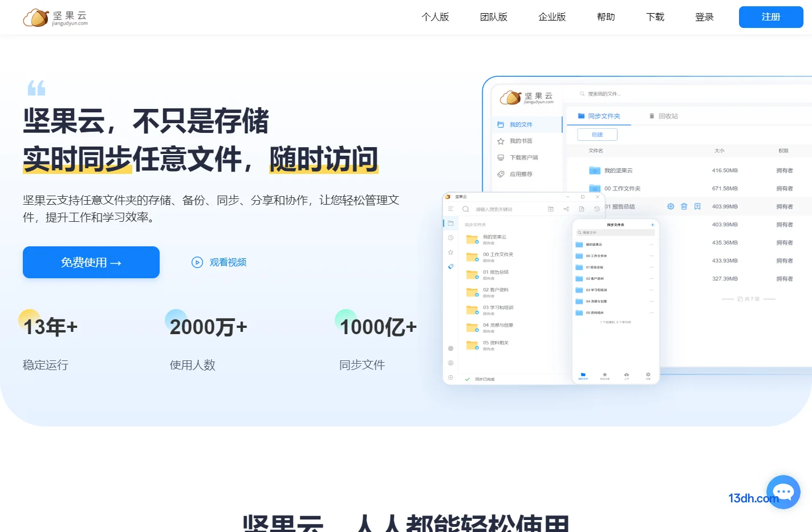Viewport: 812px width, 532px height.
Task: Click more dots on 05 资料相关 in mobile mockup
Action: 651,312
